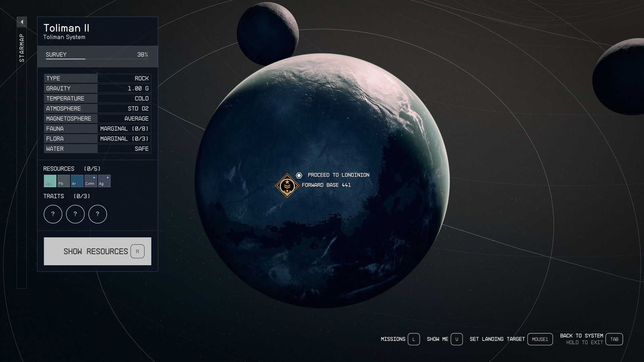This screenshot has width=644, height=362.
Task: Click the WATER Safe row
Action: (98, 149)
